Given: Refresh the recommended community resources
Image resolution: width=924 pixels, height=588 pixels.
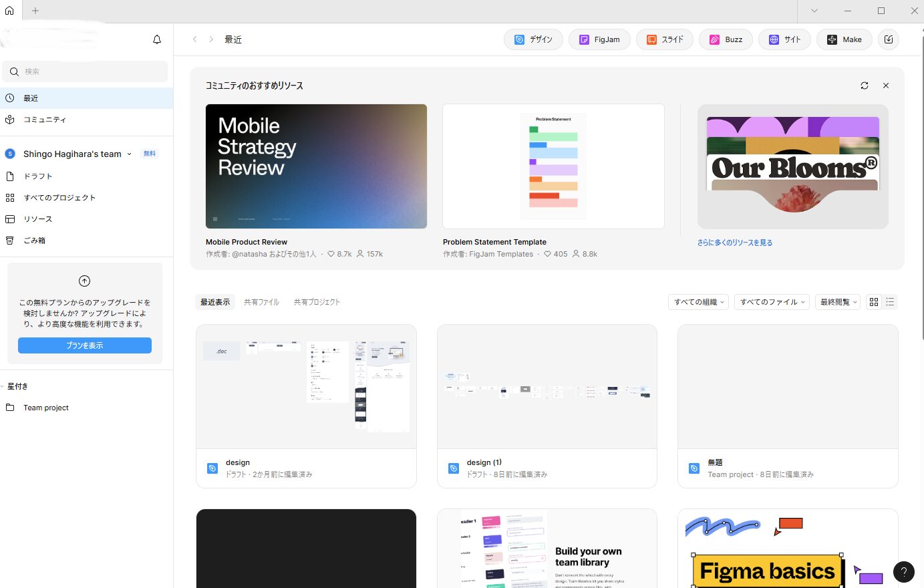Looking at the screenshot, I should [865, 86].
